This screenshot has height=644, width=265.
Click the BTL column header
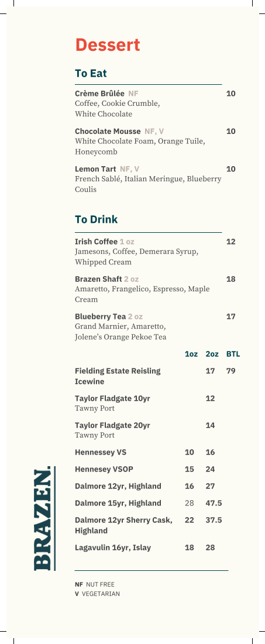233,354
